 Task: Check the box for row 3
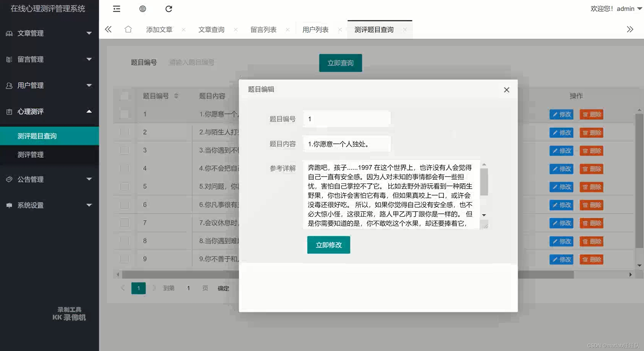coord(125,150)
